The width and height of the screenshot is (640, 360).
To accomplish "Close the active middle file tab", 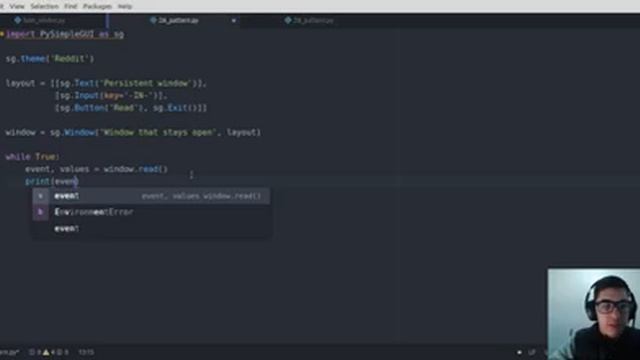I will tap(234, 20).
